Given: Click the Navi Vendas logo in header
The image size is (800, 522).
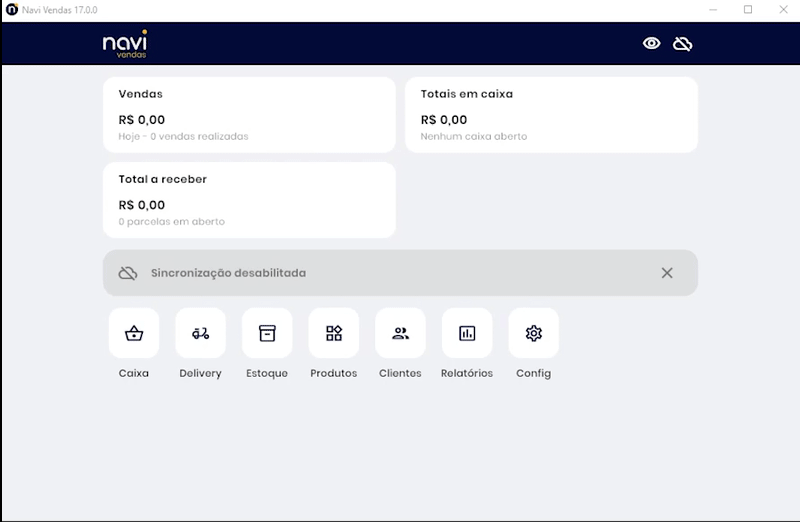Looking at the screenshot, I should point(125,44).
